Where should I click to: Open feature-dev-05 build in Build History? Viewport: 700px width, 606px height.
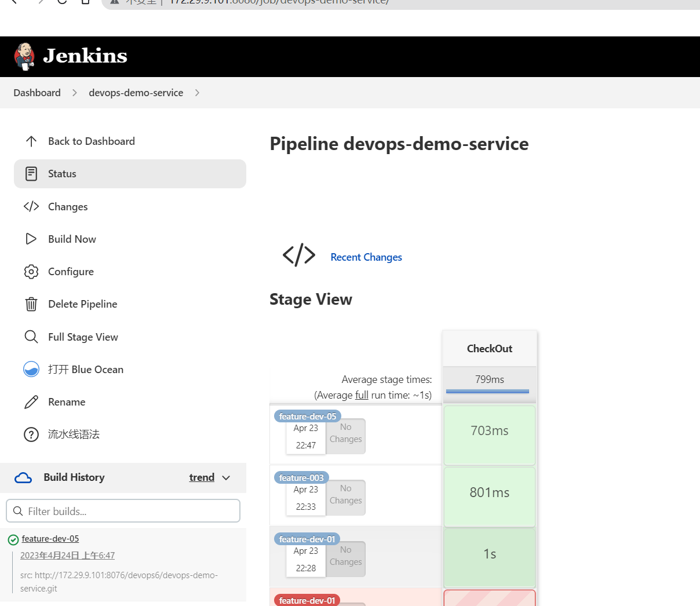point(50,539)
